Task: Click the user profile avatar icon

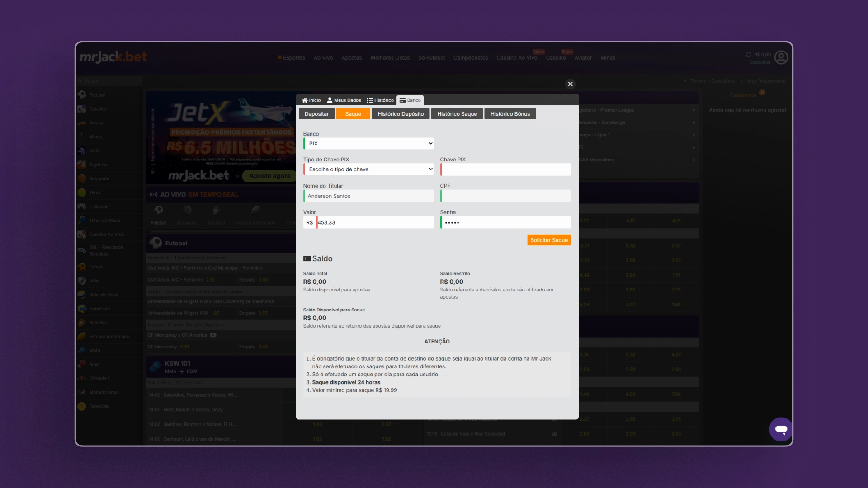Action: pyautogui.click(x=781, y=57)
